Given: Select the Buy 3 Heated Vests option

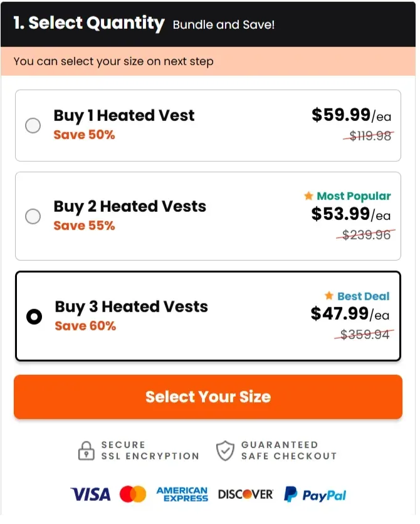Looking at the screenshot, I should click(34, 317).
